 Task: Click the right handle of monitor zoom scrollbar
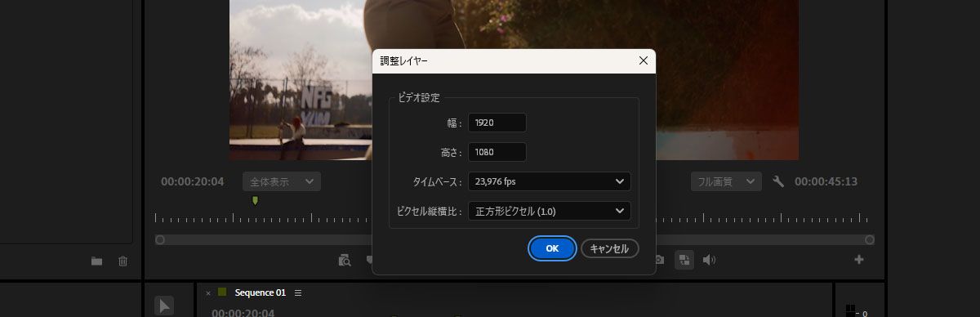click(870, 239)
